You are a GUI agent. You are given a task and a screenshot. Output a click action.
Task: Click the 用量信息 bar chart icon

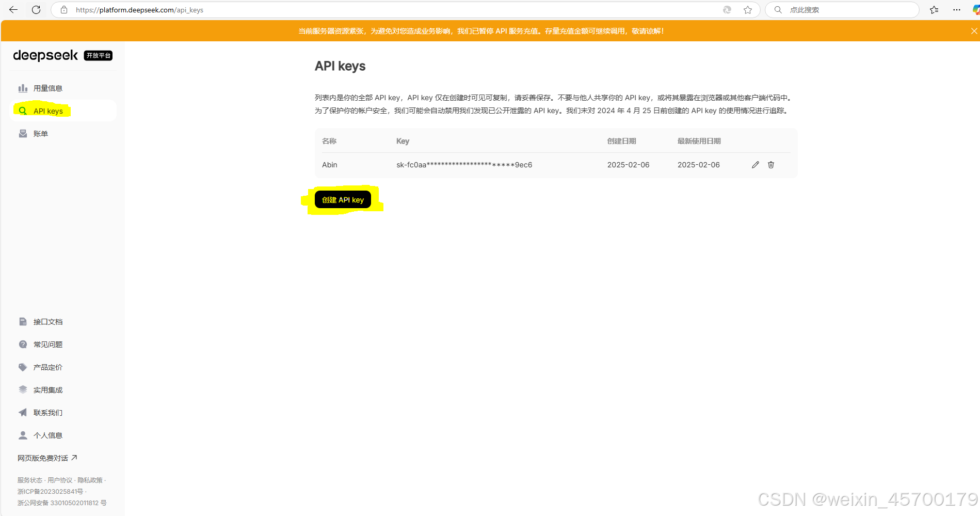click(x=23, y=88)
